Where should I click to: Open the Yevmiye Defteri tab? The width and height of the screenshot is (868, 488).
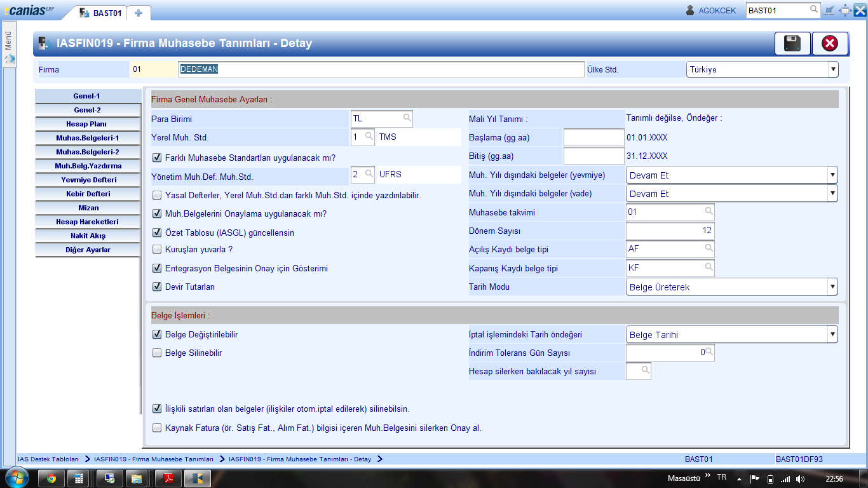click(88, 180)
